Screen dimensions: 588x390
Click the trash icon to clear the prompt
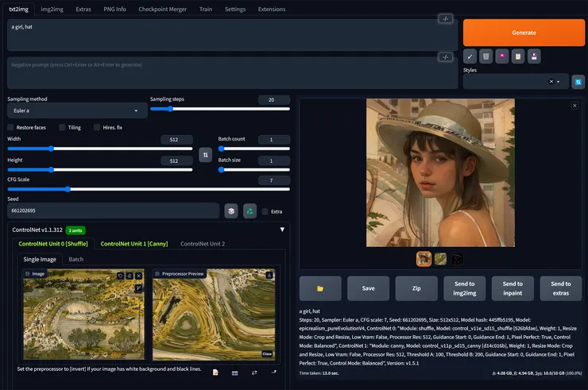click(x=486, y=56)
